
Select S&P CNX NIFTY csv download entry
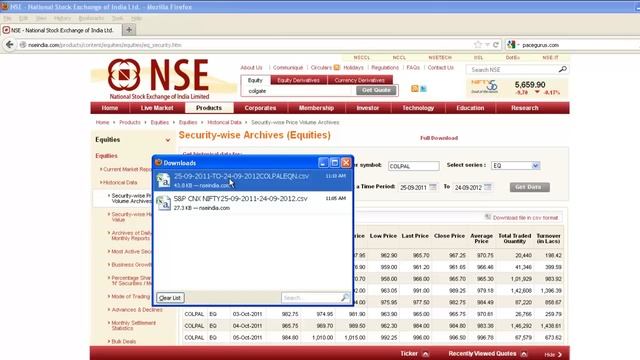pos(253,203)
